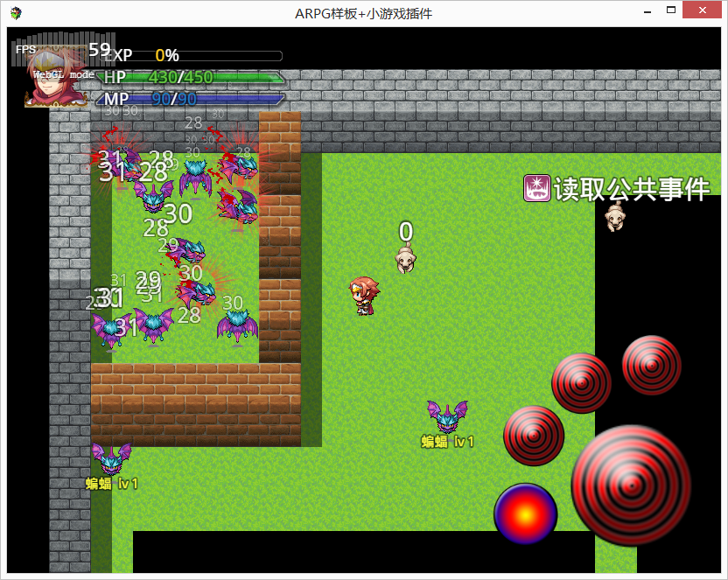Maximize the game window
The height and width of the screenshot is (580, 728).
point(671,10)
